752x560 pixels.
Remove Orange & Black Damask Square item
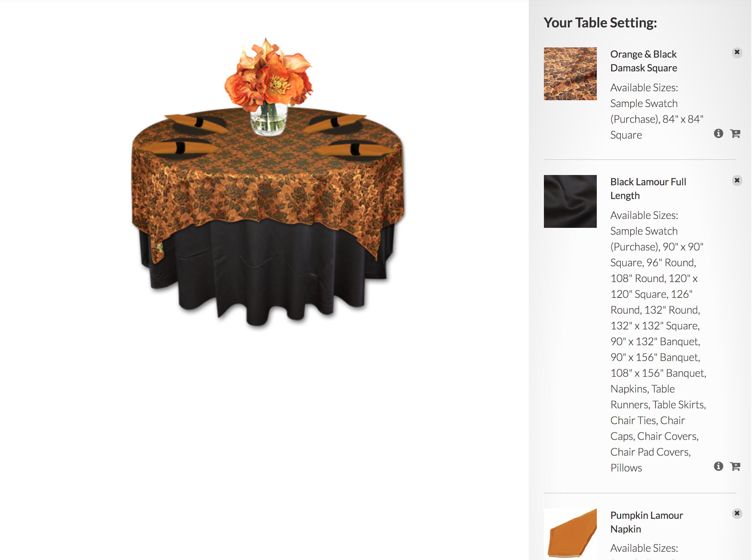point(737,52)
